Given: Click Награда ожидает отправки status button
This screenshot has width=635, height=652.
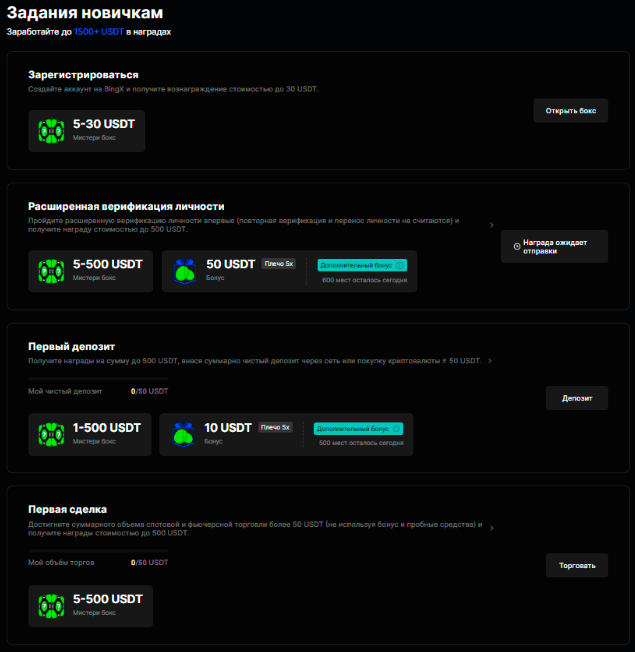Looking at the screenshot, I should [554, 247].
